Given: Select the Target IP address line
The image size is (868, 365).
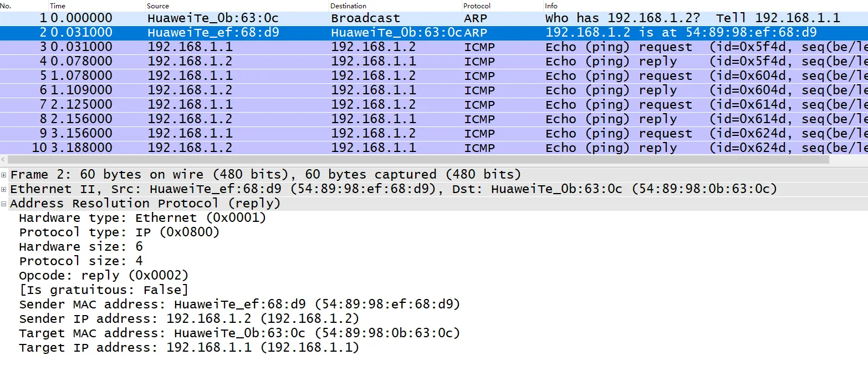Looking at the screenshot, I should 189,348.
